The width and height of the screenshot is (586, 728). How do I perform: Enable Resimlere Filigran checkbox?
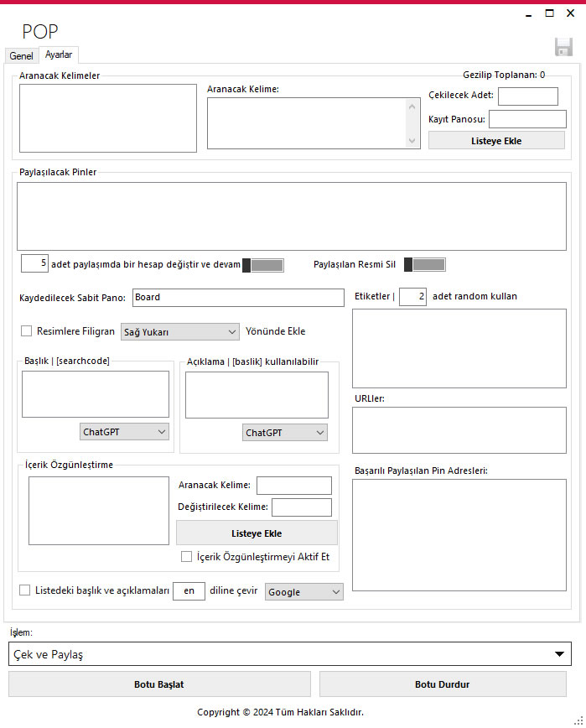[27, 331]
